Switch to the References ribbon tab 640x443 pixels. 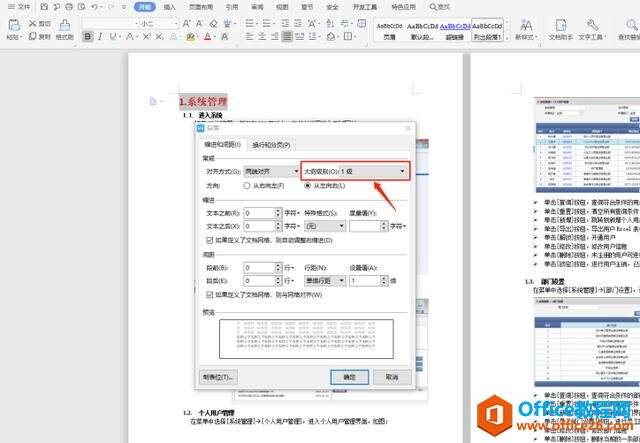(232, 7)
